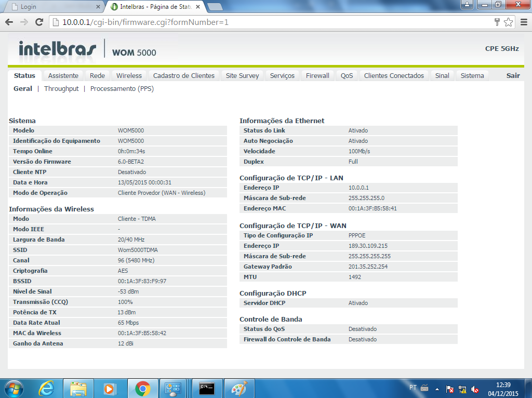Open Windows Start menu

point(14,389)
